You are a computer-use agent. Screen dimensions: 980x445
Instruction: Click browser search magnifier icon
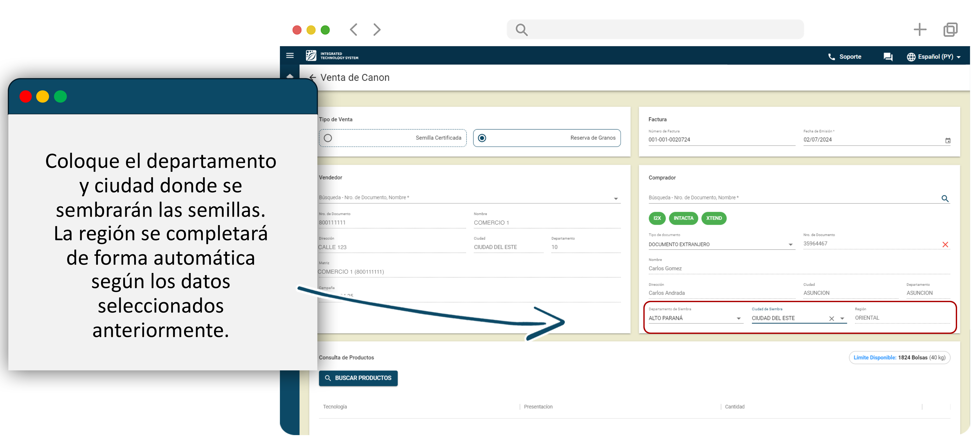[521, 30]
